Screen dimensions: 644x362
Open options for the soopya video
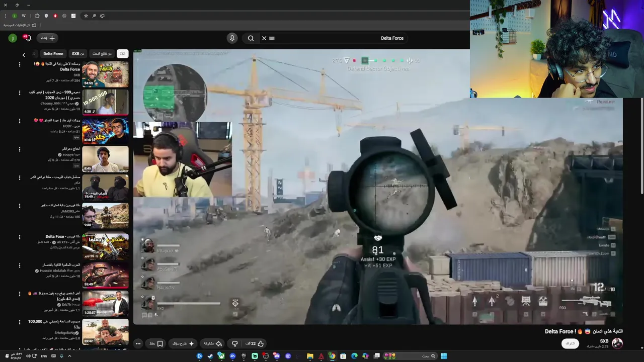pos(20,149)
